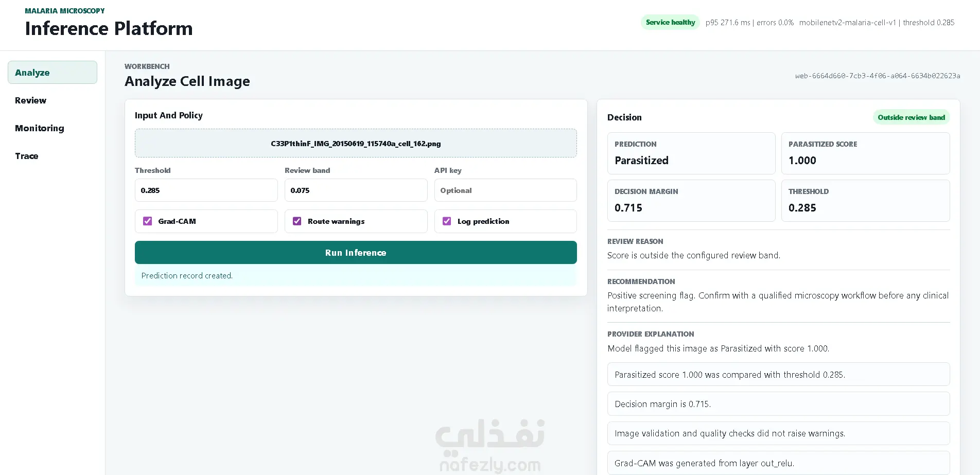980x475 pixels.
Task: Click the Threshold 0.285 decision card
Action: [865, 201]
